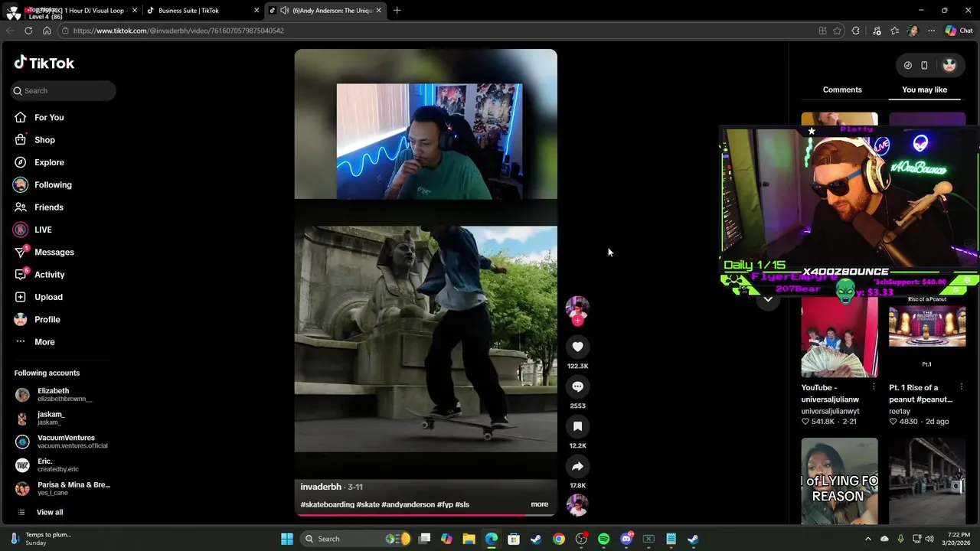
Task: Open Parisa & Mina & Bre... account
Action: (x=61, y=488)
